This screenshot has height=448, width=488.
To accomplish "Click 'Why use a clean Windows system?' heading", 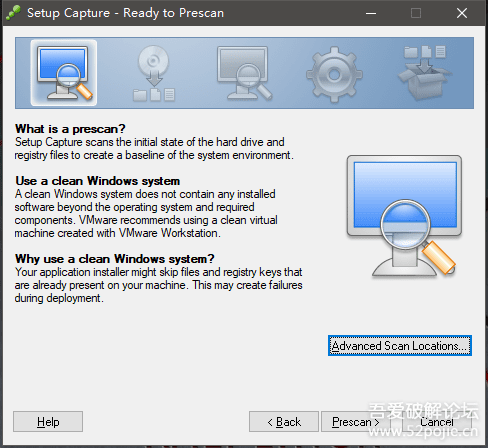I will tap(114, 259).
